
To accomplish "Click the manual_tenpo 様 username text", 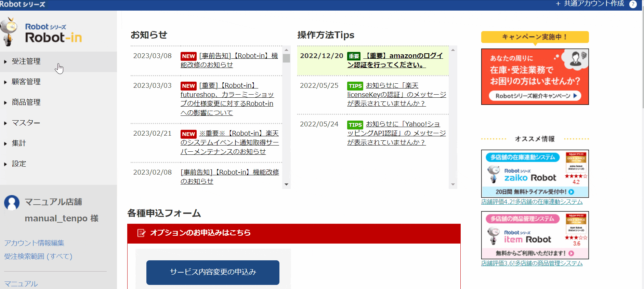I will (62, 219).
